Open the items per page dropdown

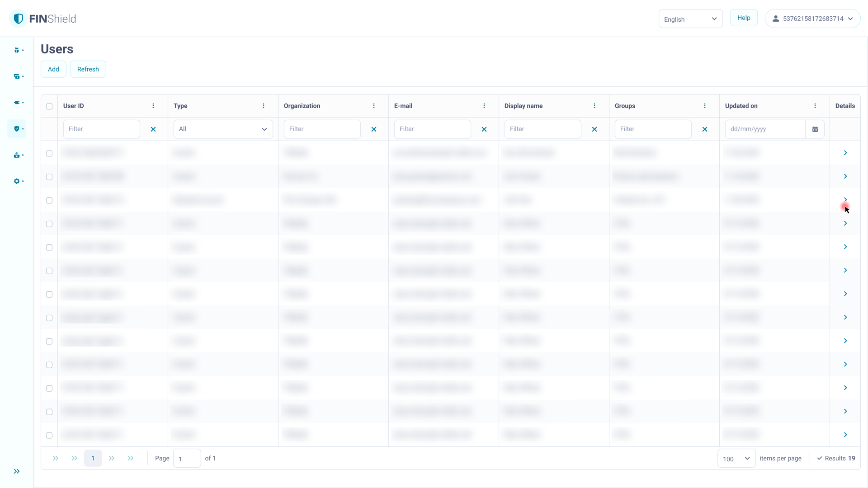[736, 459]
